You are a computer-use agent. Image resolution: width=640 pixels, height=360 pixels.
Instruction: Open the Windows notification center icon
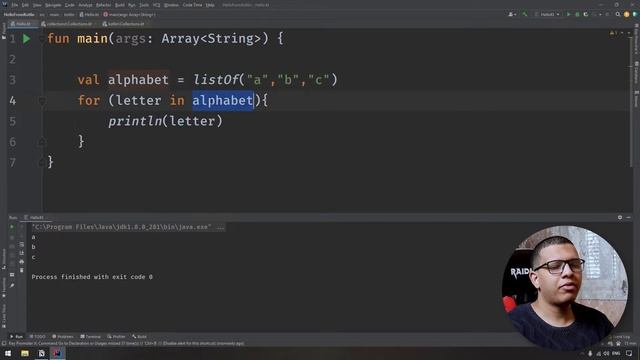[x=629, y=353]
